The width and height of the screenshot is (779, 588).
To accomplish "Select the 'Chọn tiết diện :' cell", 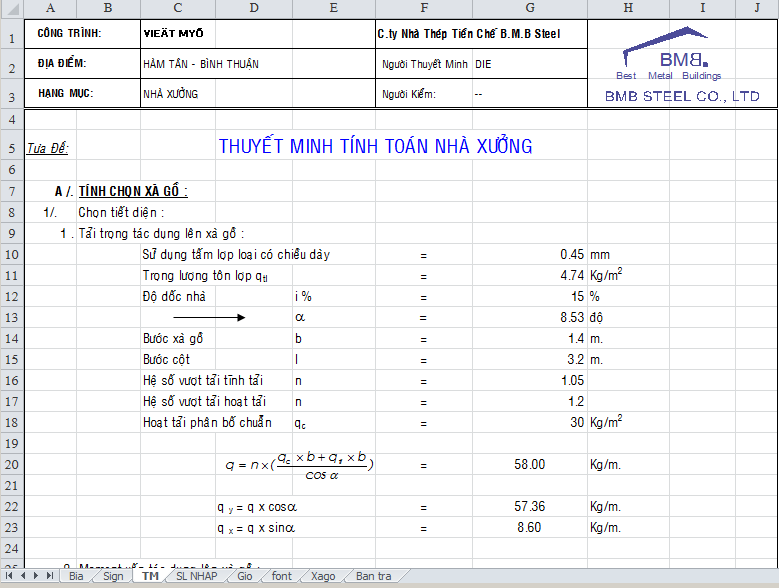I will click(x=121, y=213).
